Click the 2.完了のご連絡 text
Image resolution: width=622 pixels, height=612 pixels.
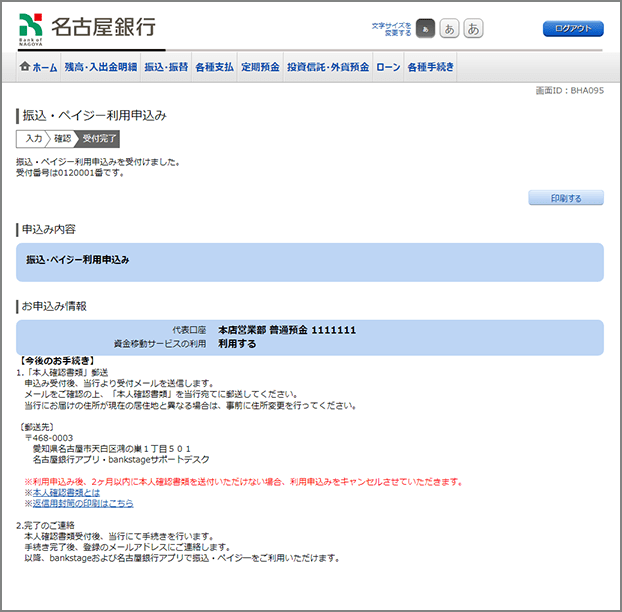[45, 525]
